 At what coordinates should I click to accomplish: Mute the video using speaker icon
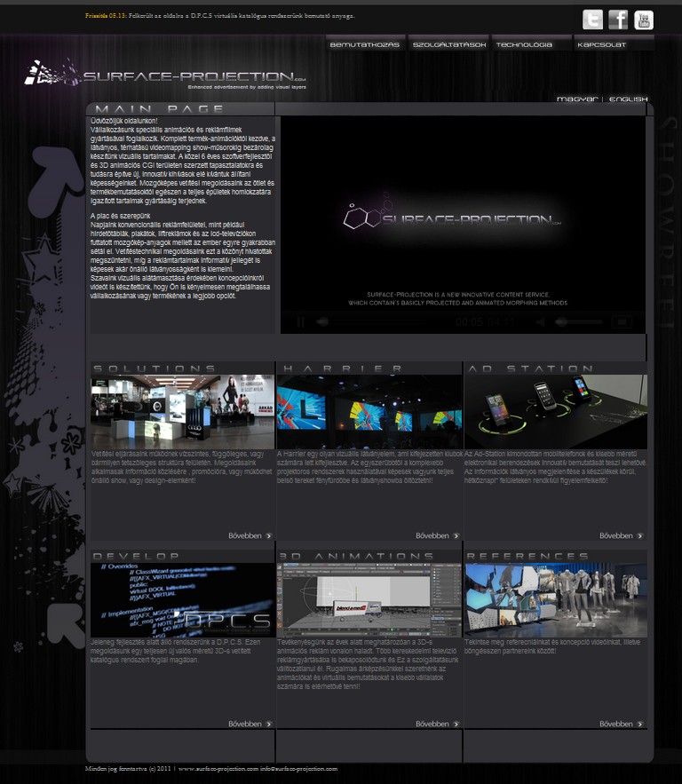[541, 322]
